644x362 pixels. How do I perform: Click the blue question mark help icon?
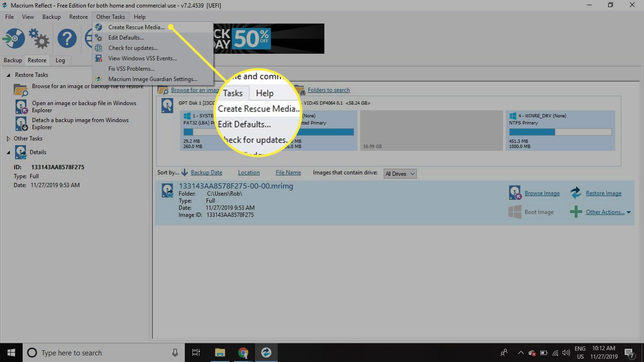point(67,38)
